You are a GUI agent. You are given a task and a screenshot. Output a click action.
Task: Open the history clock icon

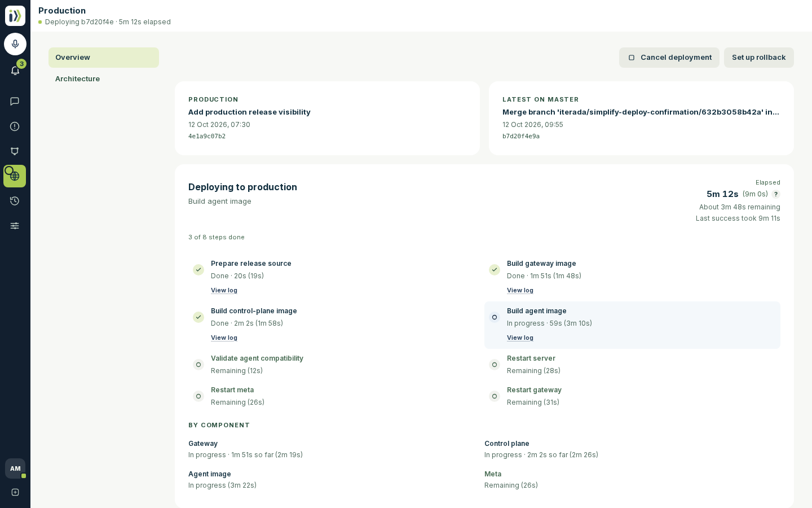(15, 201)
